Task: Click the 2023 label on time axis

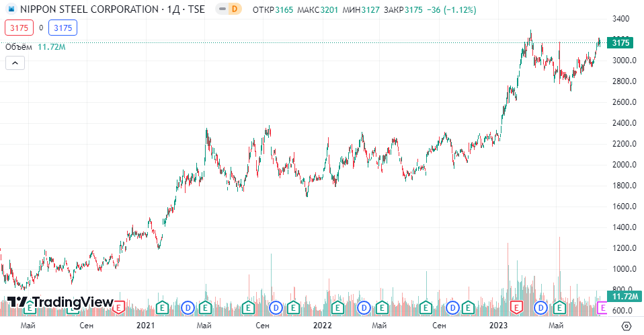Action: click(x=498, y=326)
